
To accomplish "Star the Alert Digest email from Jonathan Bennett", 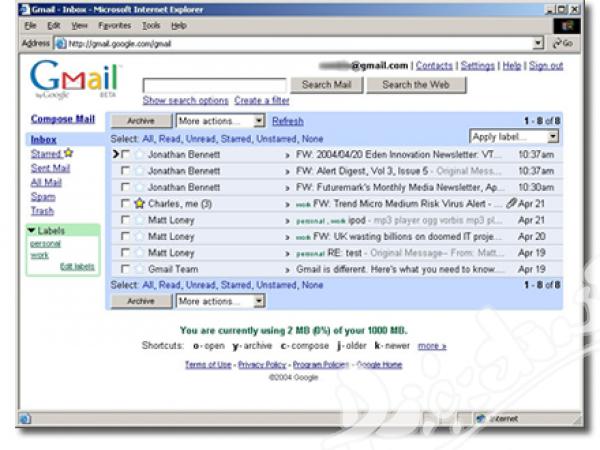I will (139, 171).
